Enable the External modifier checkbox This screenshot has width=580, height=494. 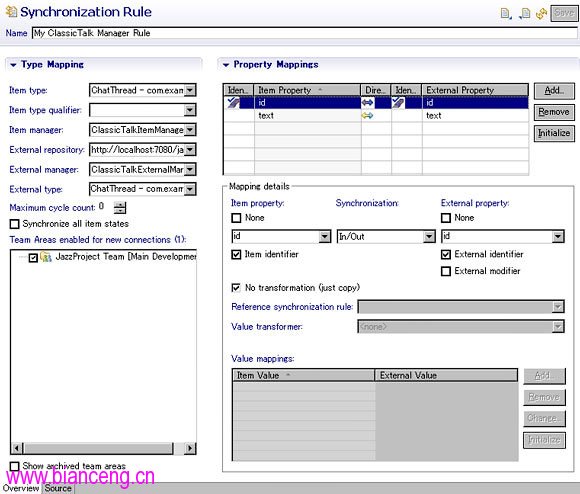446,271
